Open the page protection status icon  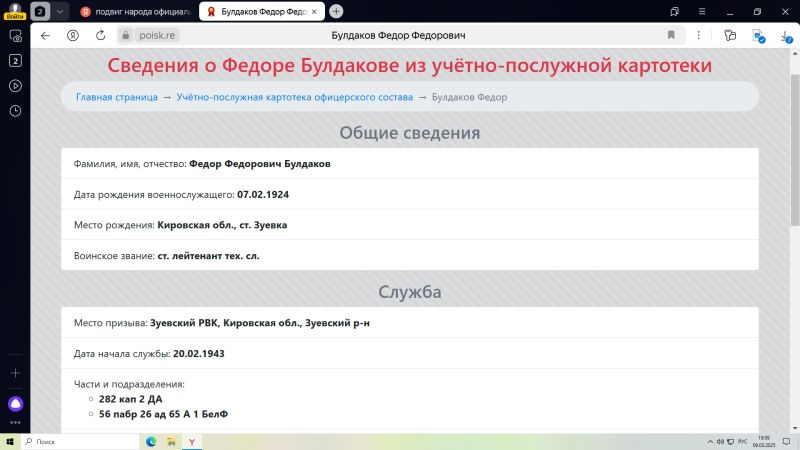pos(758,36)
